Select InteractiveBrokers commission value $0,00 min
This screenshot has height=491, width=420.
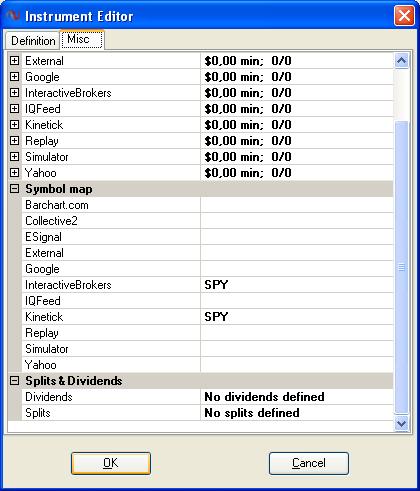click(x=248, y=93)
